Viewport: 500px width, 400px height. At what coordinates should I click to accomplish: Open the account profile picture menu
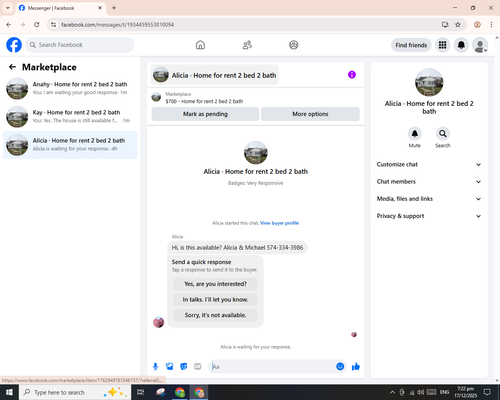pos(480,45)
